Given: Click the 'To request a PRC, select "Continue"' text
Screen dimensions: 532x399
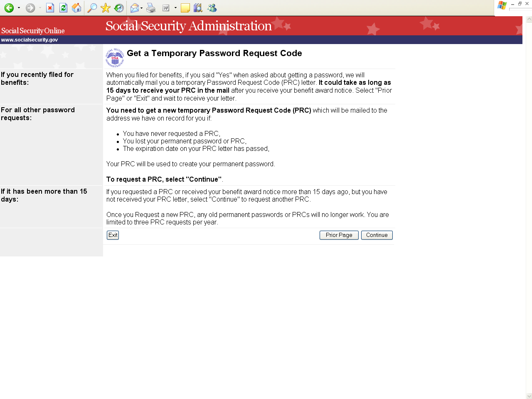Looking at the screenshot, I should (x=165, y=180).
